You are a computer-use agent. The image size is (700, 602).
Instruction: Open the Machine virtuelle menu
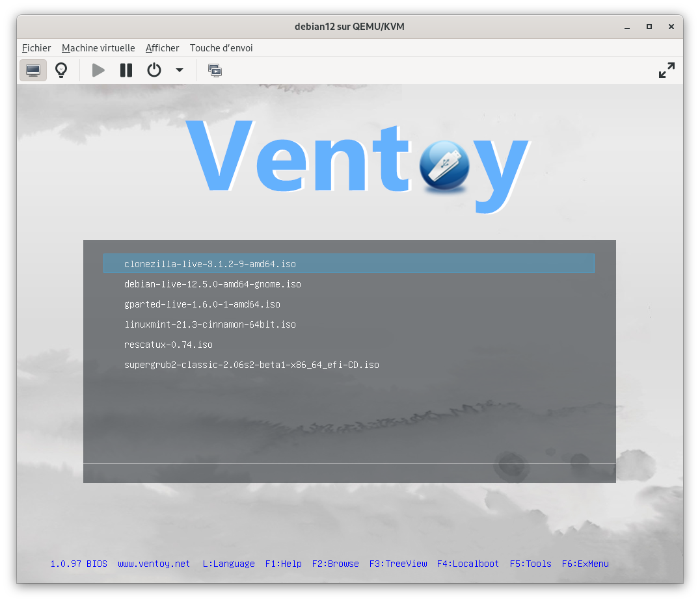pos(98,48)
